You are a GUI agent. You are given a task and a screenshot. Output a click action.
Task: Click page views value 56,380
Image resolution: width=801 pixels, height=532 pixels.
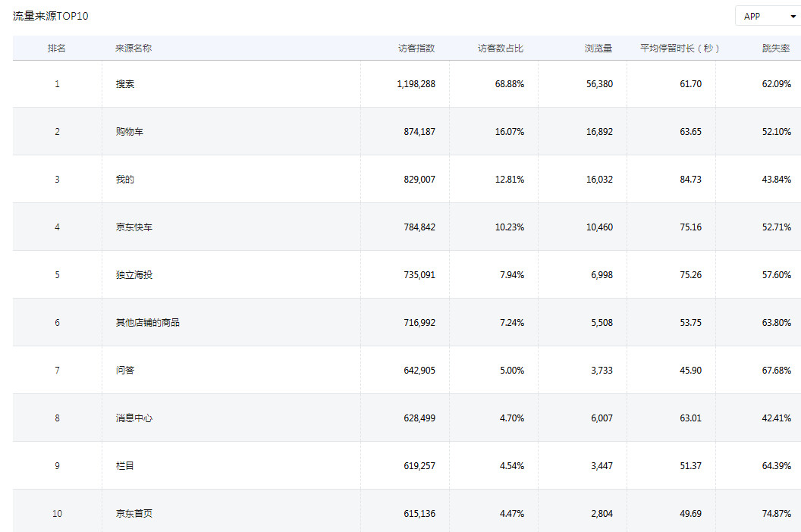(599, 83)
